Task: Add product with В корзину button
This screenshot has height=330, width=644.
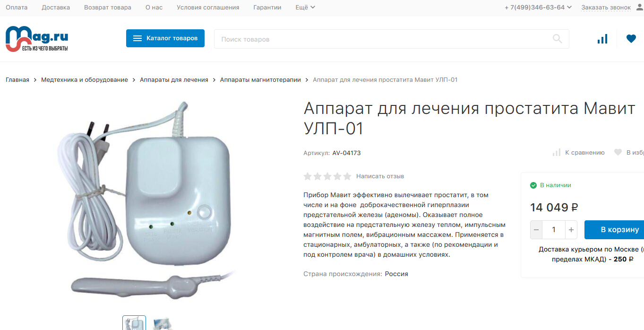Action: tap(614, 230)
